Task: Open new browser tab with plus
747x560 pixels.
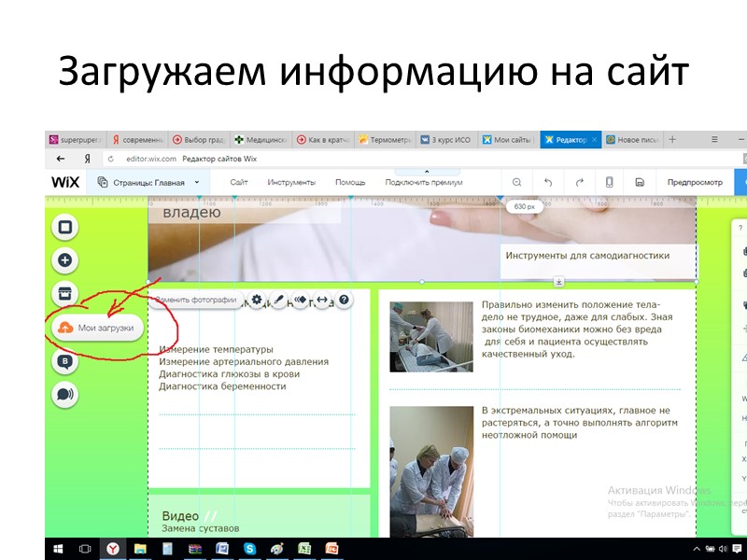Action: point(672,139)
